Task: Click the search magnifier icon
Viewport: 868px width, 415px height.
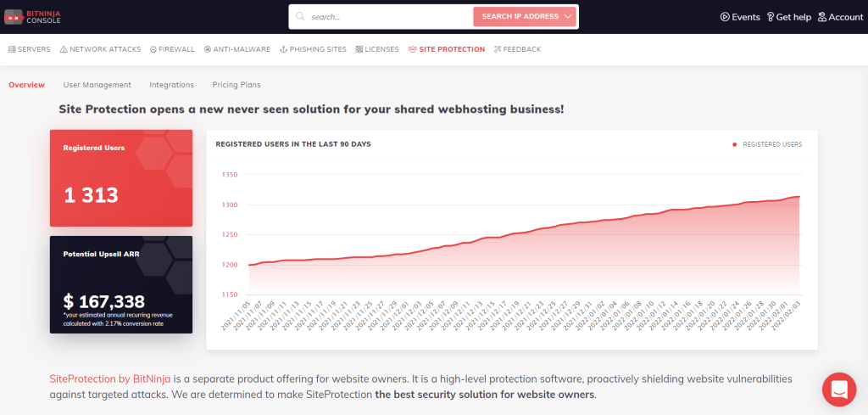Action: (300, 17)
